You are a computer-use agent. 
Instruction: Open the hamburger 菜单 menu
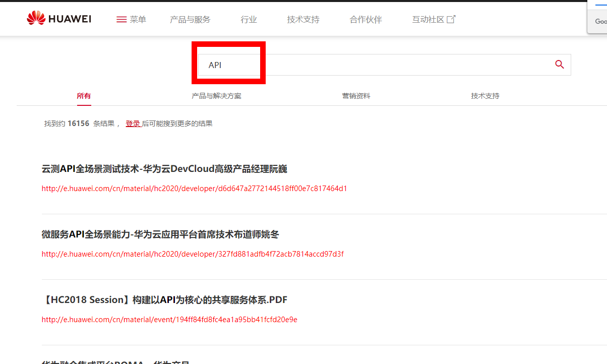[x=131, y=20]
